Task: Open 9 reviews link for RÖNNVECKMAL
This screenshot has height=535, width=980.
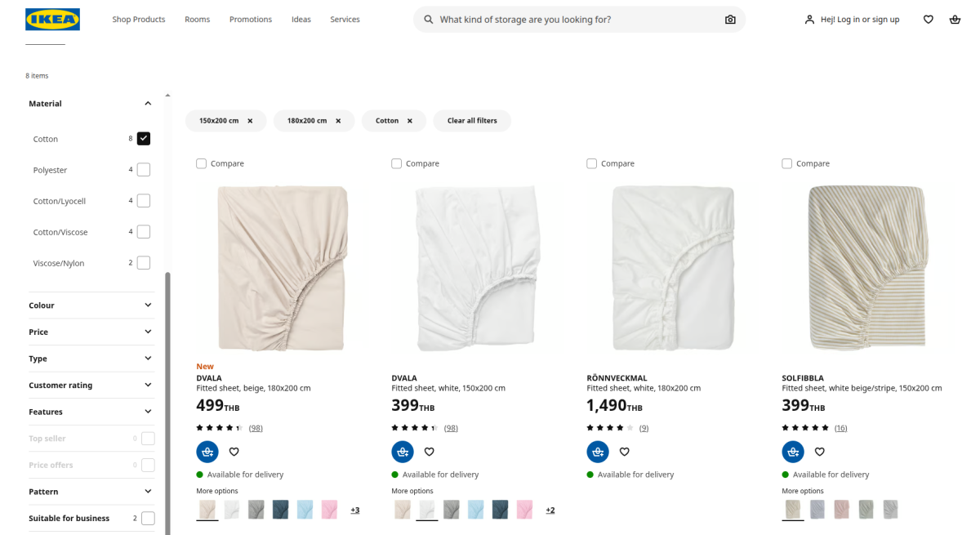Action: pyautogui.click(x=644, y=428)
